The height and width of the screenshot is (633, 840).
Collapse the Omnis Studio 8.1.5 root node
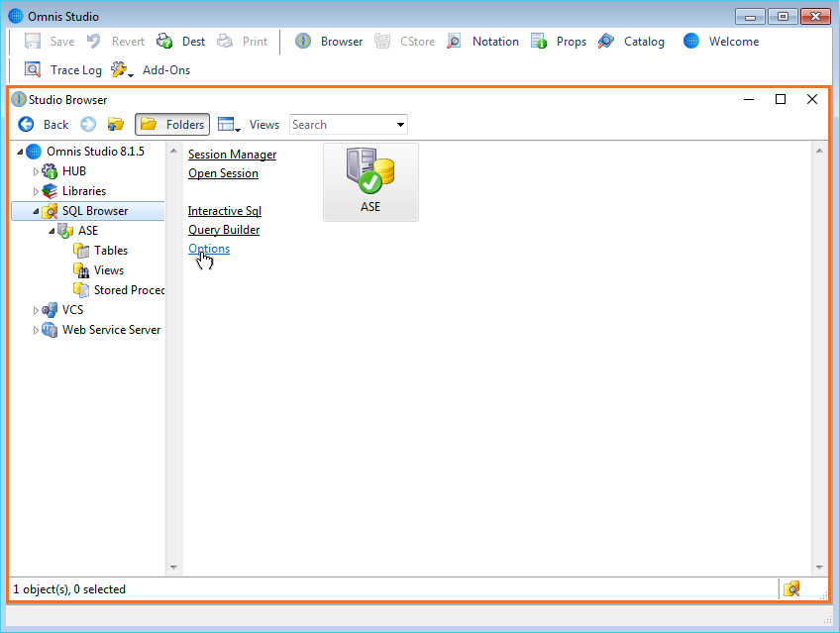tap(20, 153)
